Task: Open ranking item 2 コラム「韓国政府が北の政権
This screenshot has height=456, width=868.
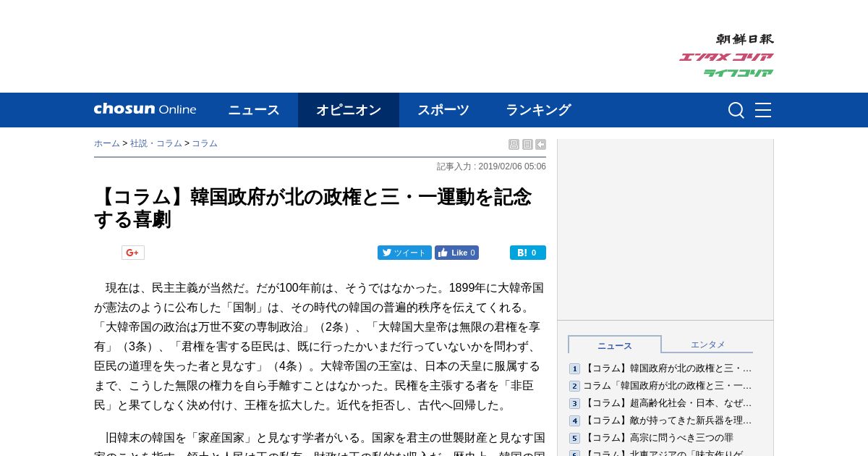Action: coord(668,386)
